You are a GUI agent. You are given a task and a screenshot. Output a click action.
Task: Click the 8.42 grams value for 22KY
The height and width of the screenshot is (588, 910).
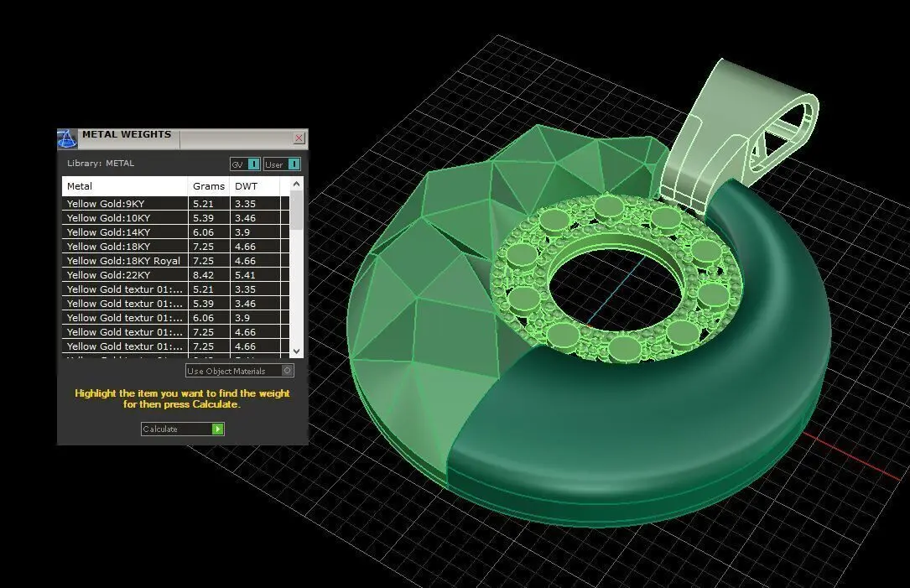click(203, 275)
